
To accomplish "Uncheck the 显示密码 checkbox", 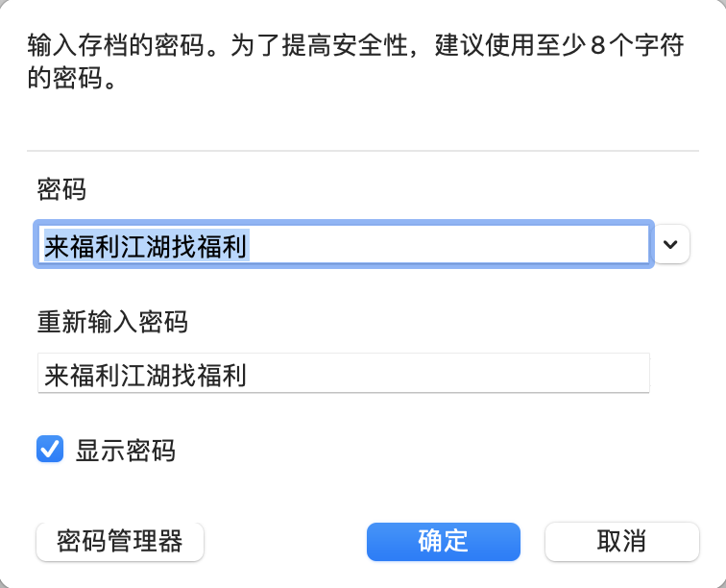I will click(x=50, y=449).
